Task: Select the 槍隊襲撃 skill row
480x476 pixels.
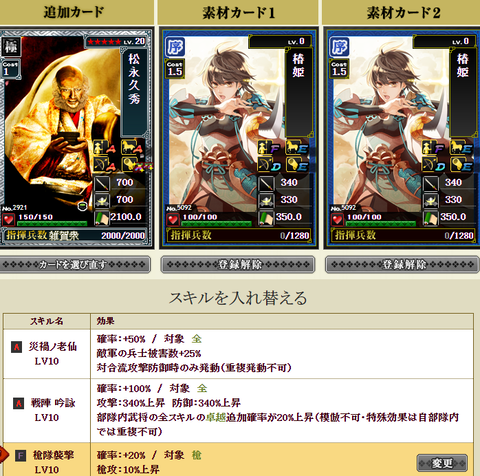Action: click(x=238, y=460)
